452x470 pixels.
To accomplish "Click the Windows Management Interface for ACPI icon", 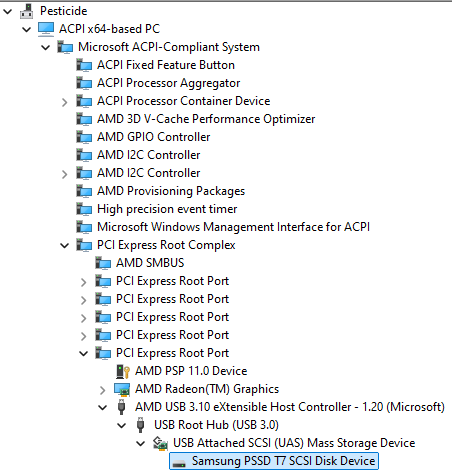I will [84, 227].
